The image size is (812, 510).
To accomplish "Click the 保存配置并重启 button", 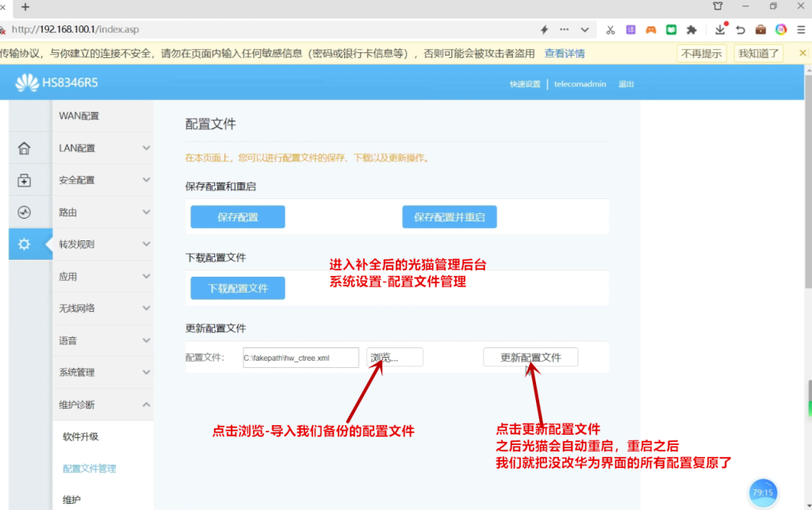I will (449, 217).
